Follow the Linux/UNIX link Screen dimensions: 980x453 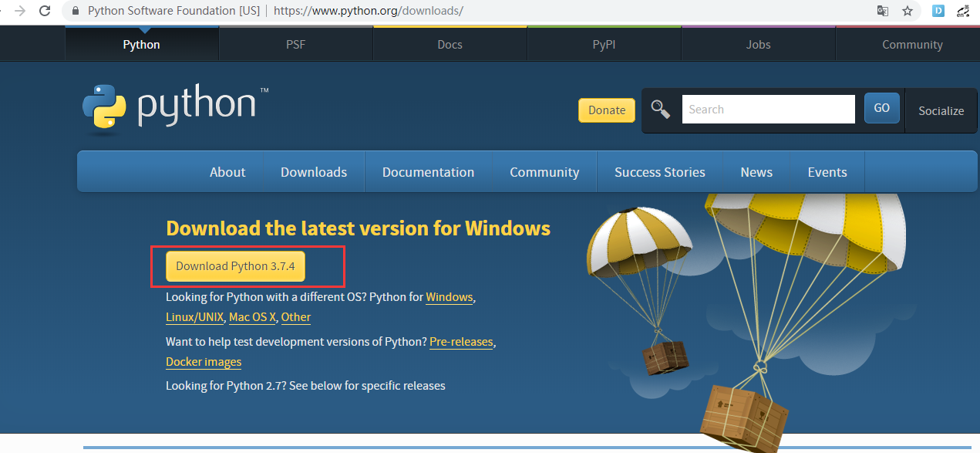pos(195,317)
